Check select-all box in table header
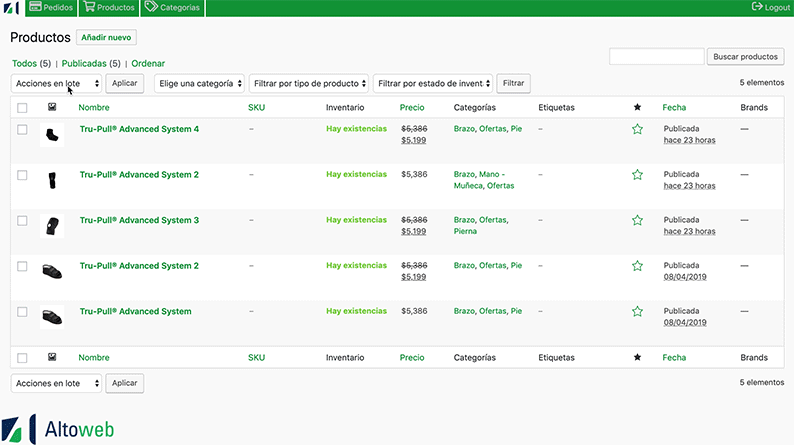Viewport: 794px width, 445px height. [x=22, y=108]
